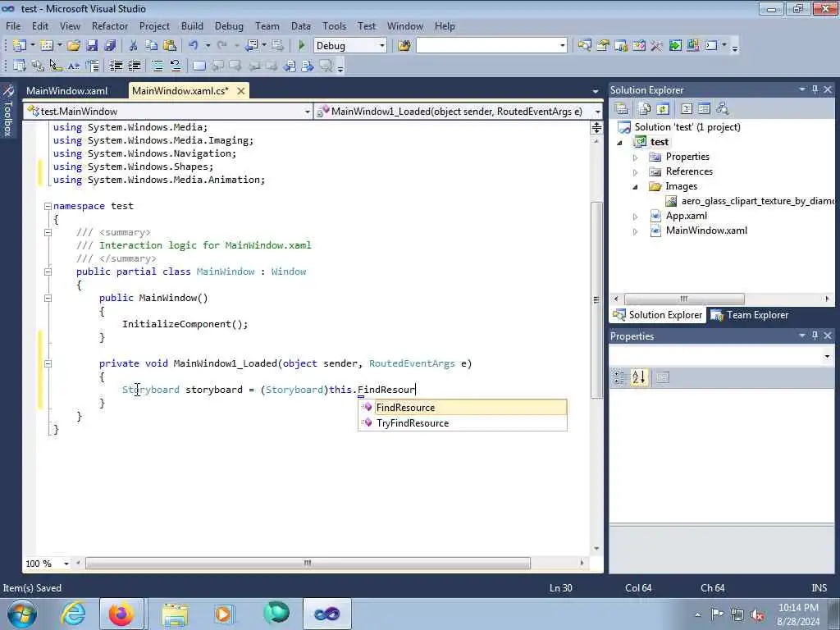The height and width of the screenshot is (630, 840).
Task: Sort properties alphabetically in Properties panel
Action: [x=638, y=377]
